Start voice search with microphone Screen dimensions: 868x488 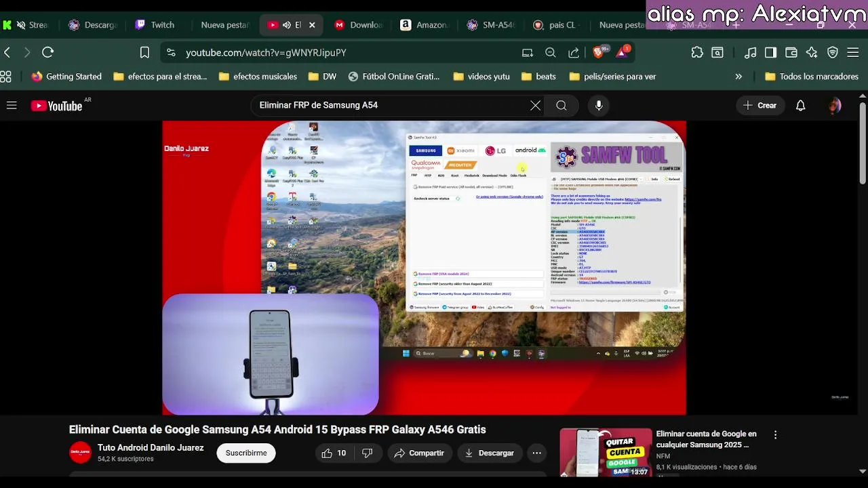[x=598, y=105]
